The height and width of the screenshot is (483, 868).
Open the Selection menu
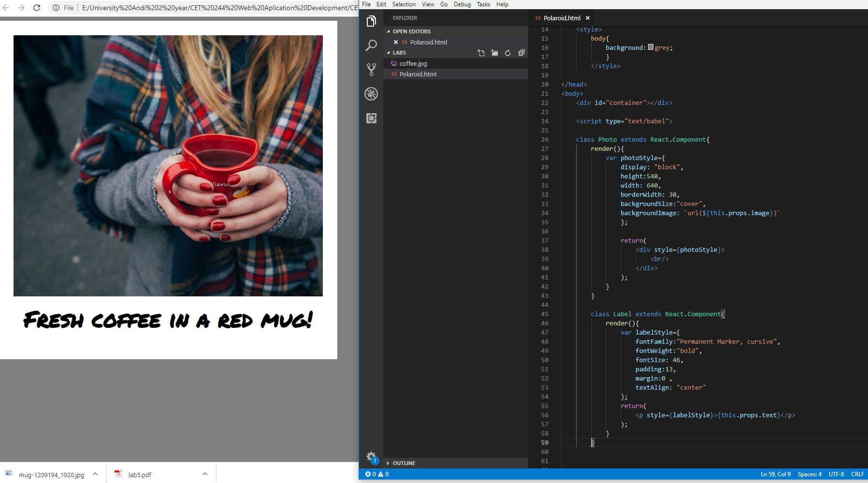pos(404,4)
